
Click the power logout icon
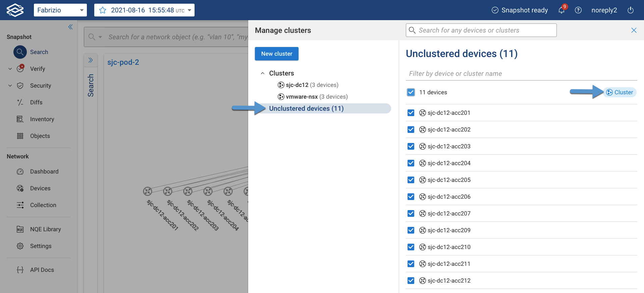point(630,10)
